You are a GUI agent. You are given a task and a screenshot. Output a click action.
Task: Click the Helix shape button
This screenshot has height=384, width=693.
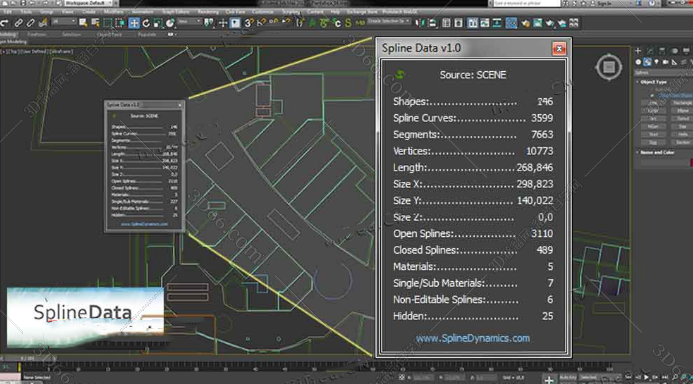[x=682, y=134]
